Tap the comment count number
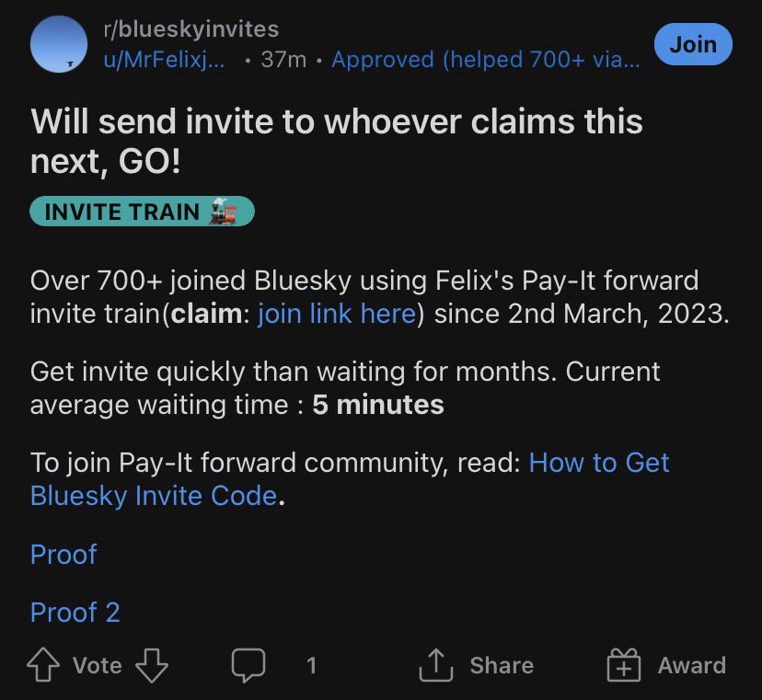Image resolution: width=762 pixels, height=700 pixels. 311,665
